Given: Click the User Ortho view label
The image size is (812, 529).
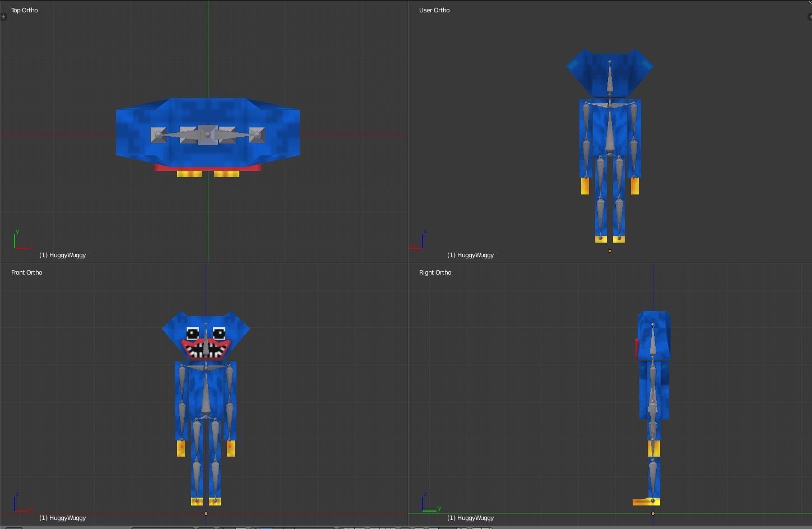Looking at the screenshot, I should [x=434, y=10].
